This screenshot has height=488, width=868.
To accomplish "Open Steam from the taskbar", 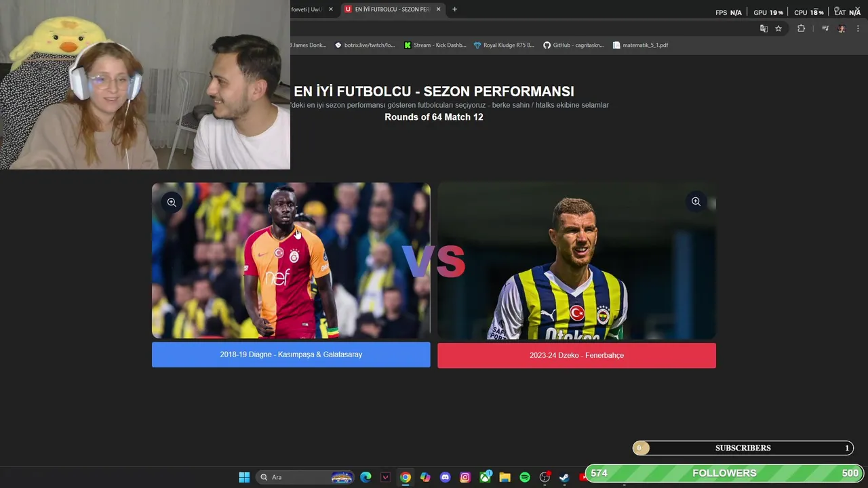I will (x=564, y=477).
